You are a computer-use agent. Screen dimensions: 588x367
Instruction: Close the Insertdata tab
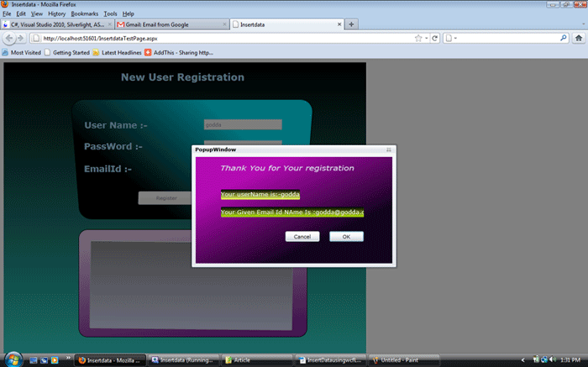pos(339,24)
